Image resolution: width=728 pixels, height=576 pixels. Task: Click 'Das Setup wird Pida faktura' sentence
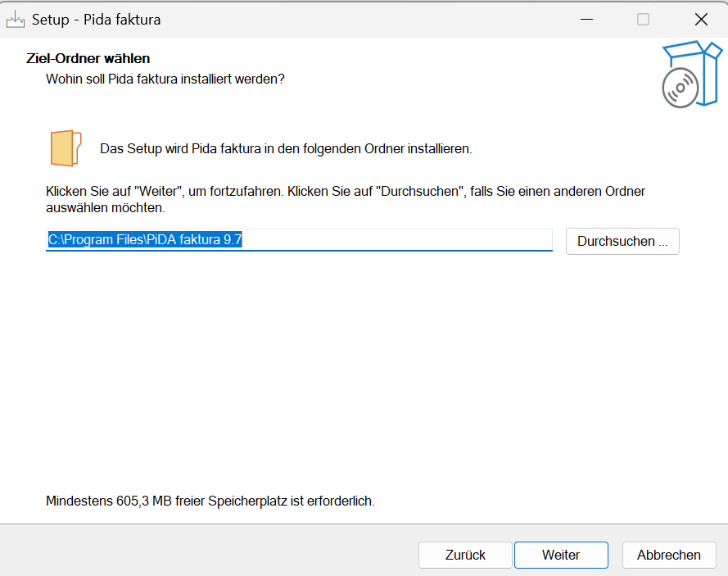pos(286,148)
